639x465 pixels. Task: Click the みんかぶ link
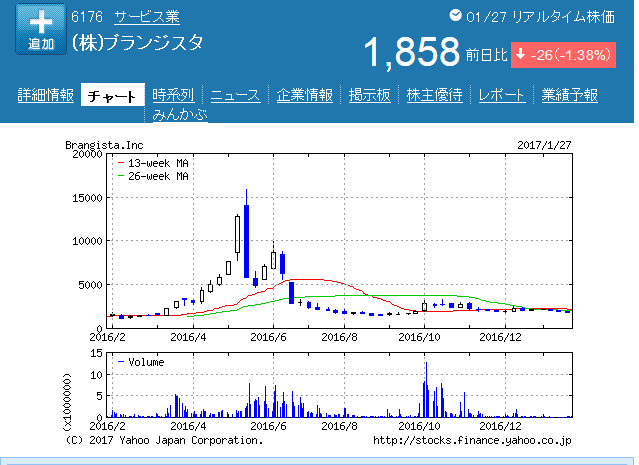pyautogui.click(x=180, y=115)
